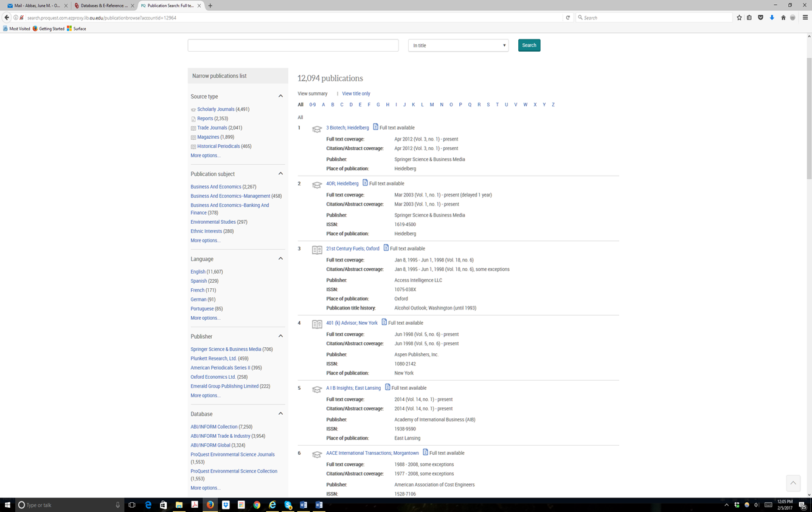The height and width of the screenshot is (512, 812).
Task: Switch to the Mail browser tab
Action: click(36, 5)
